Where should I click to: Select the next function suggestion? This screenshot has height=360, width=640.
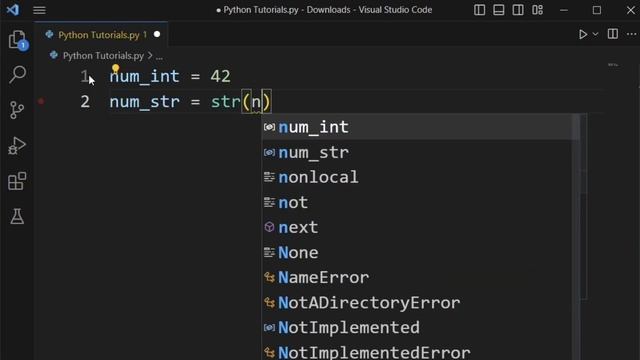point(418,227)
